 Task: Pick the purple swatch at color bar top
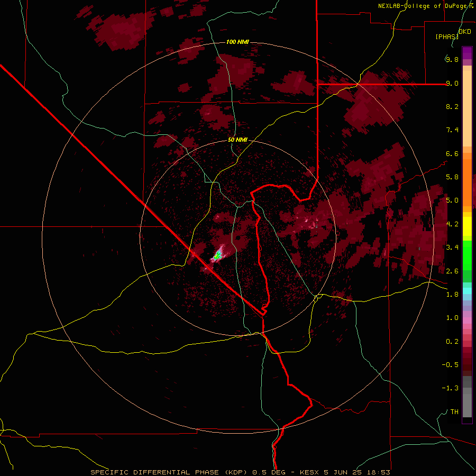tap(467, 53)
